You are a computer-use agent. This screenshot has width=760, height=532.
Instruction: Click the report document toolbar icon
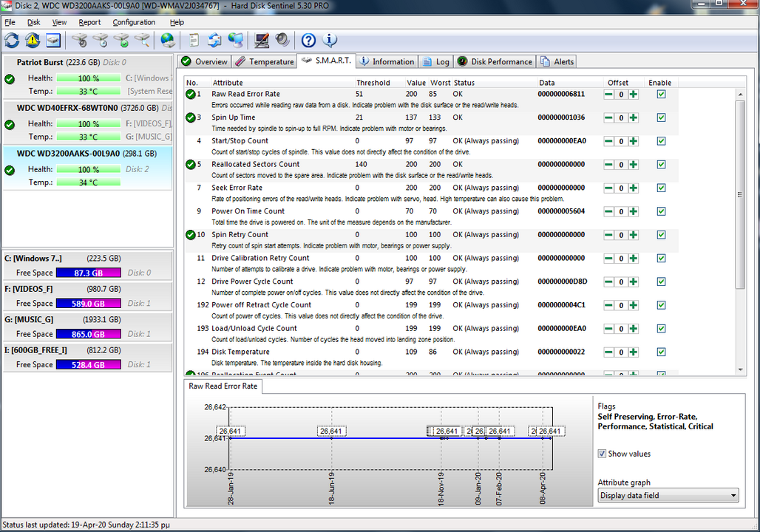click(x=194, y=40)
